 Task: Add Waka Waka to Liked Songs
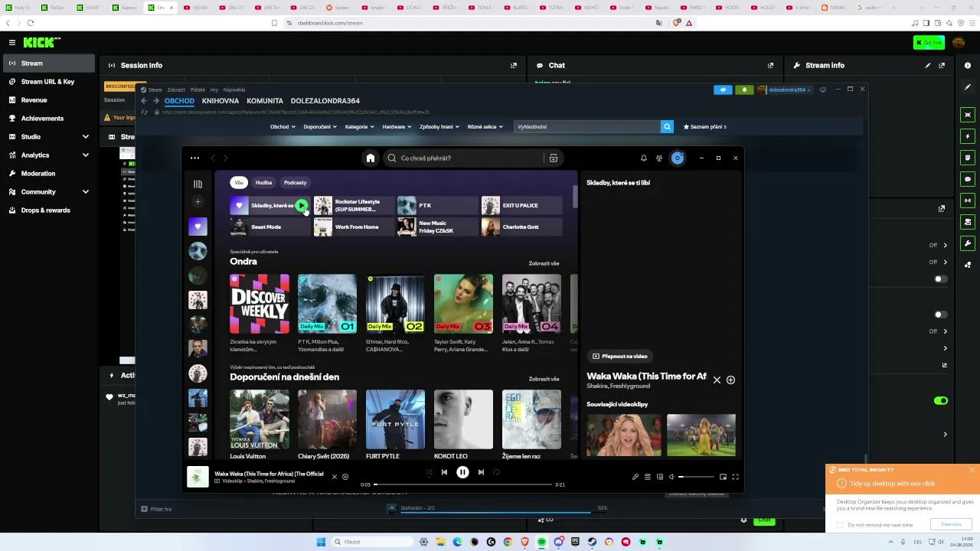coord(730,380)
